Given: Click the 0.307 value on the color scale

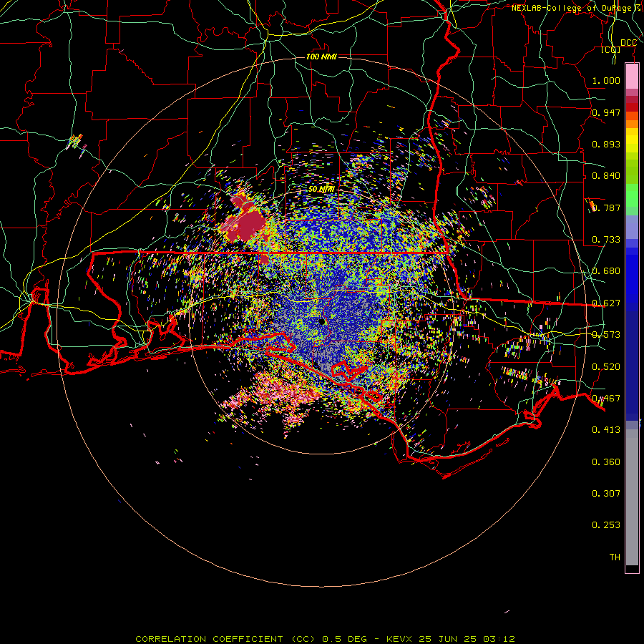Looking at the screenshot, I should pyautogui.click(x=606, y=494).
